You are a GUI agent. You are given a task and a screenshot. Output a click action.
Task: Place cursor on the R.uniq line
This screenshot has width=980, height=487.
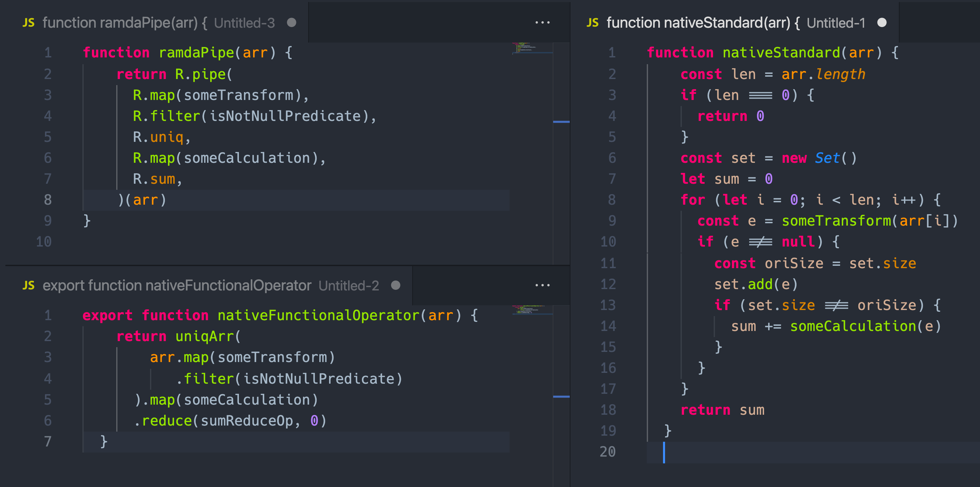(161, 137)
